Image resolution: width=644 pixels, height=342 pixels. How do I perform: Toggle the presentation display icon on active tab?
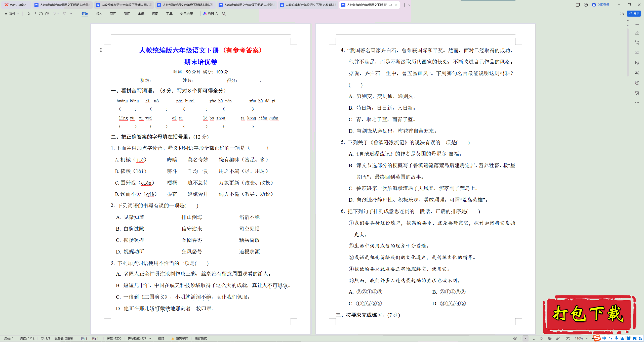[390, 5]
